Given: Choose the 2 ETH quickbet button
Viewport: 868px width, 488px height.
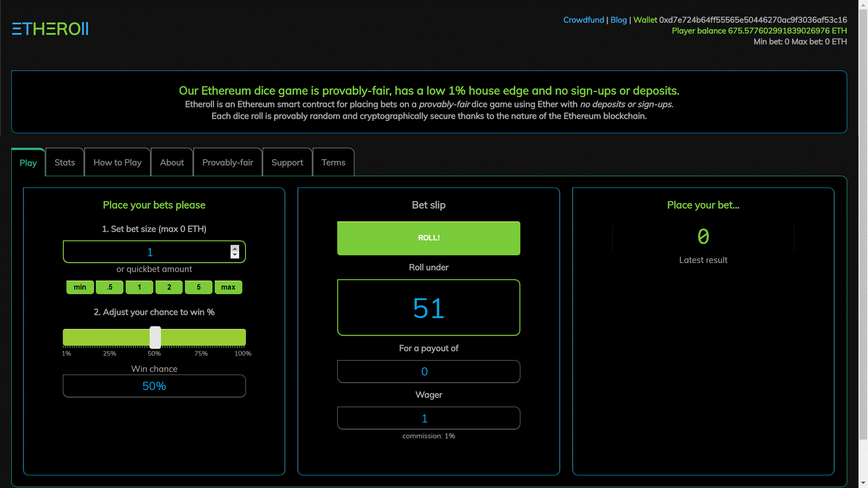Looking at the screenshot, I should pyautogui.click(x=169, y=287).
